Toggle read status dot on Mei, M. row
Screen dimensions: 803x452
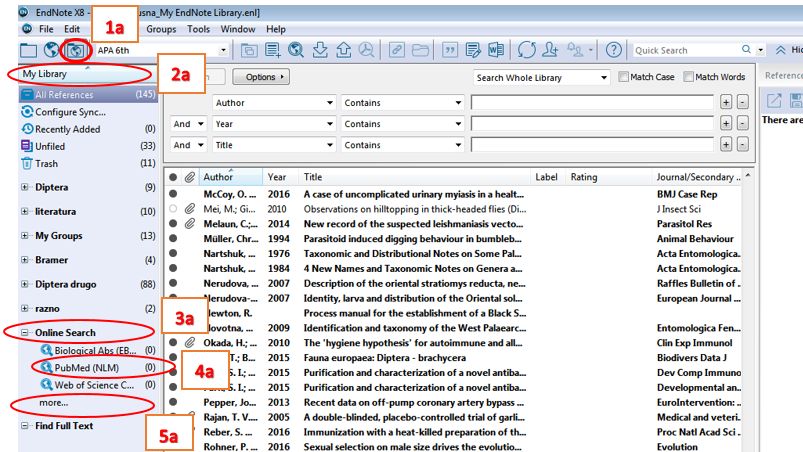pos(173,209)
